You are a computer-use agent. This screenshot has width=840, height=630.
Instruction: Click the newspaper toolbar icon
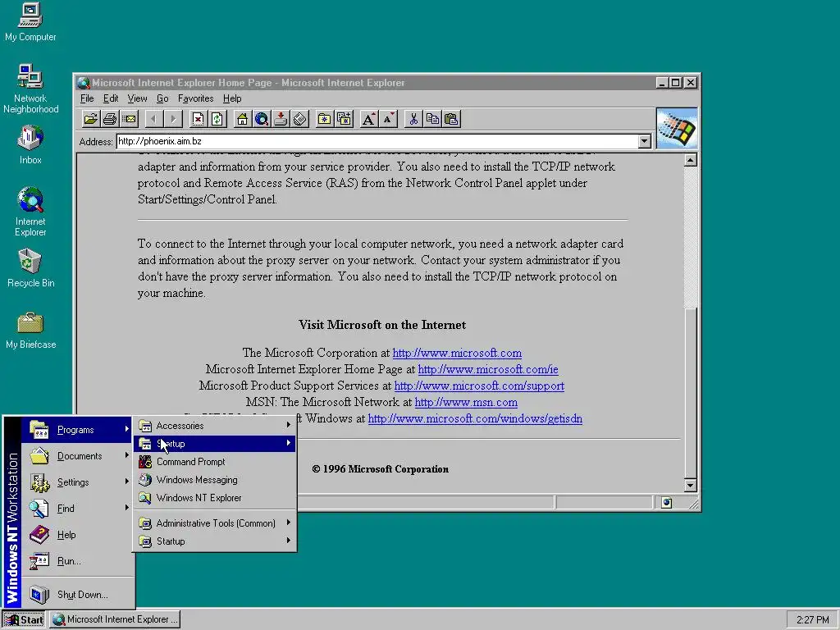(x=300, y=119)
